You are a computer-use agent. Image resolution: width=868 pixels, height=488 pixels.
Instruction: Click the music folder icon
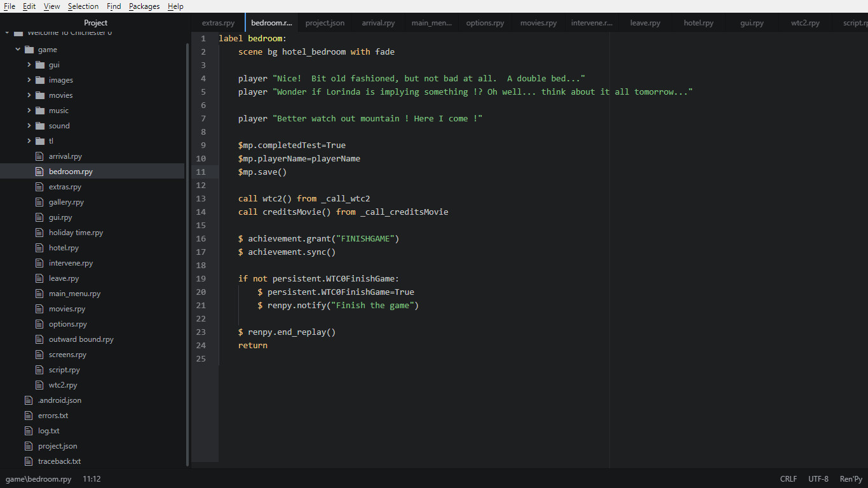click(39, 110)
